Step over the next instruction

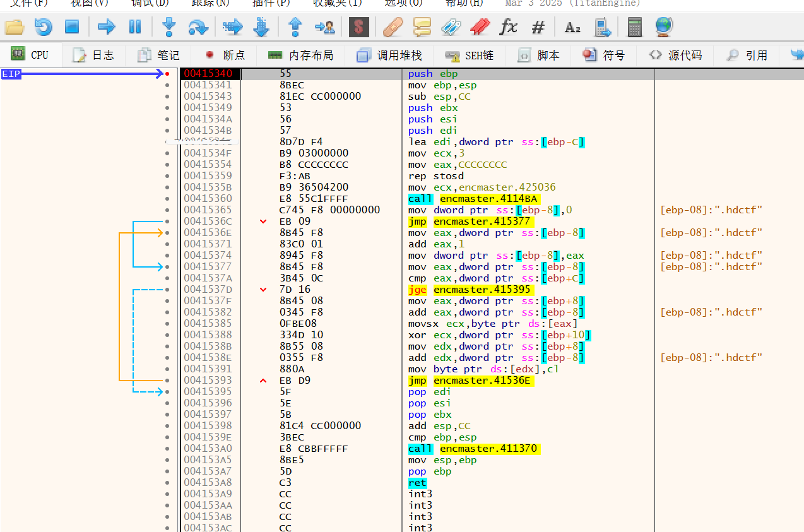(x=198, y=27)
